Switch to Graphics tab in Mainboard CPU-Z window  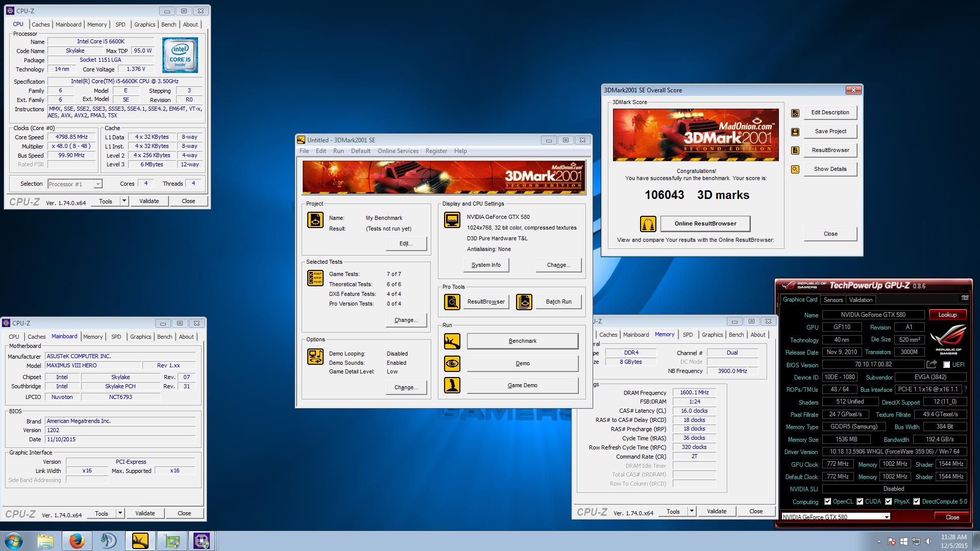tap(141, 337)
